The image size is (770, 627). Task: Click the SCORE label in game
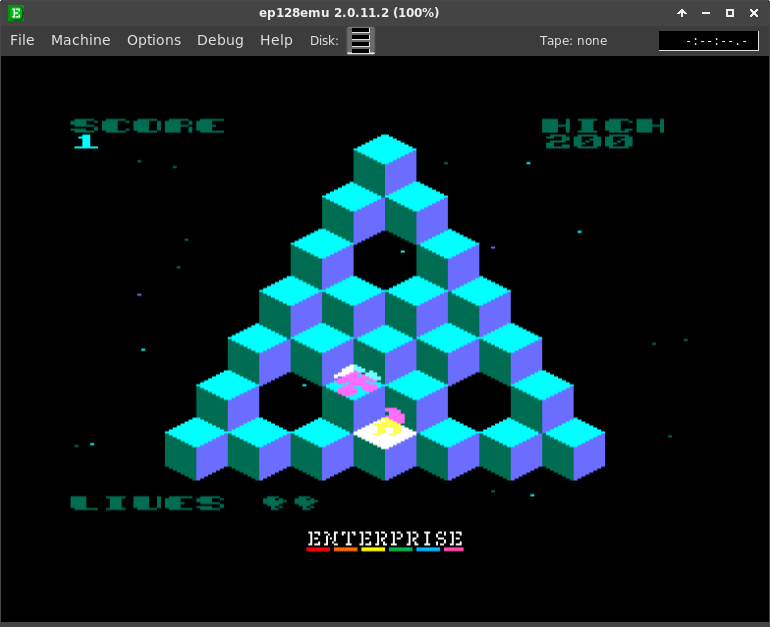pos(147,126)
